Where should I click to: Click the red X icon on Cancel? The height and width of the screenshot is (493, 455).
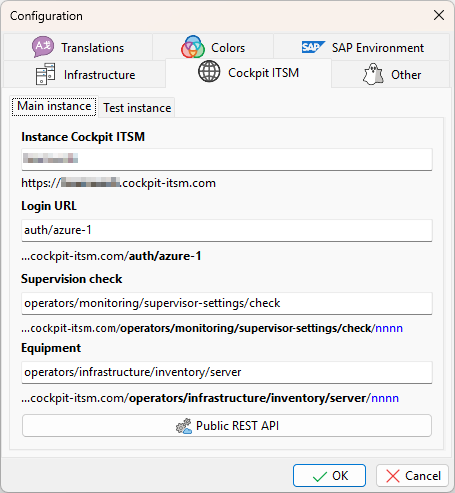(393, 476)
